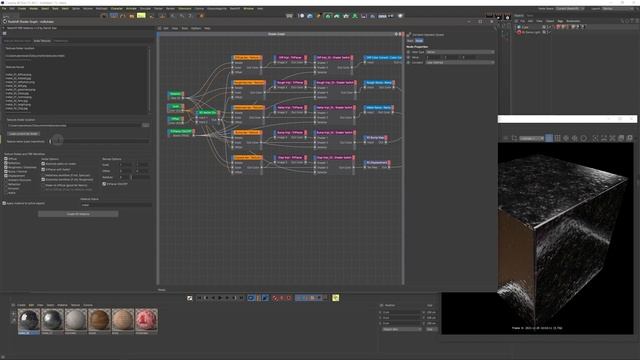This screenshot has width=640, height=360.
Task: Click the highlighted blue icon in the render view toolbar
Action: [549, 138]
